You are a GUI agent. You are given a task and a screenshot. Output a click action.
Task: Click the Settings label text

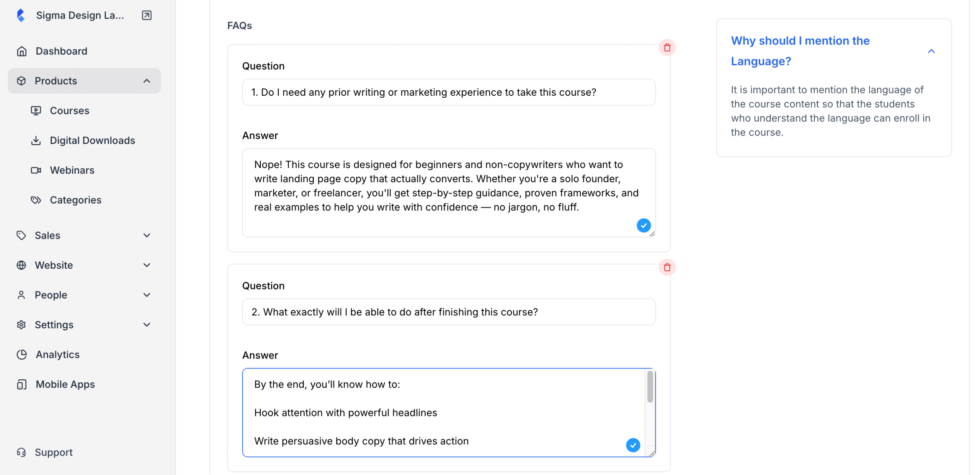click(x=54, y=325)
